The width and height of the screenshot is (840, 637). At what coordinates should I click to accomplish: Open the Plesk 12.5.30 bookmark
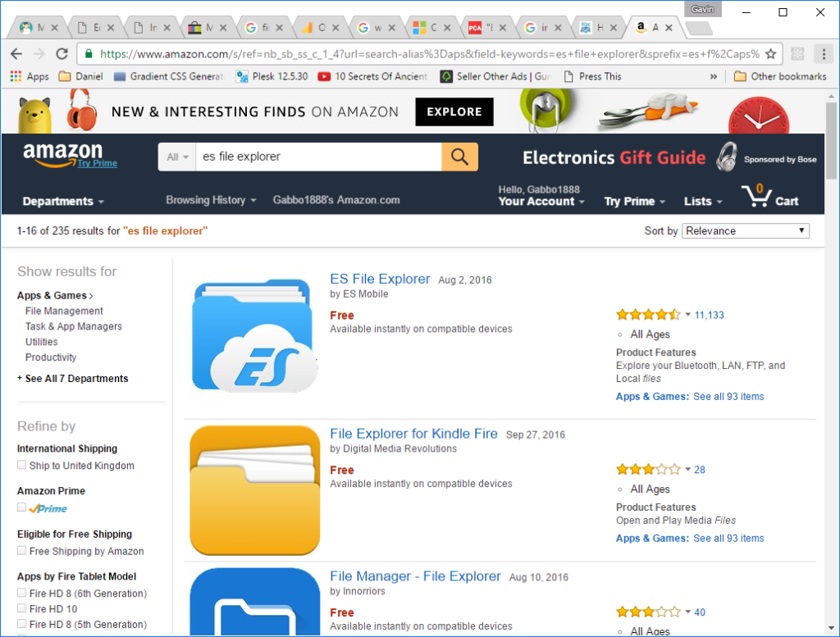point(272,76)
